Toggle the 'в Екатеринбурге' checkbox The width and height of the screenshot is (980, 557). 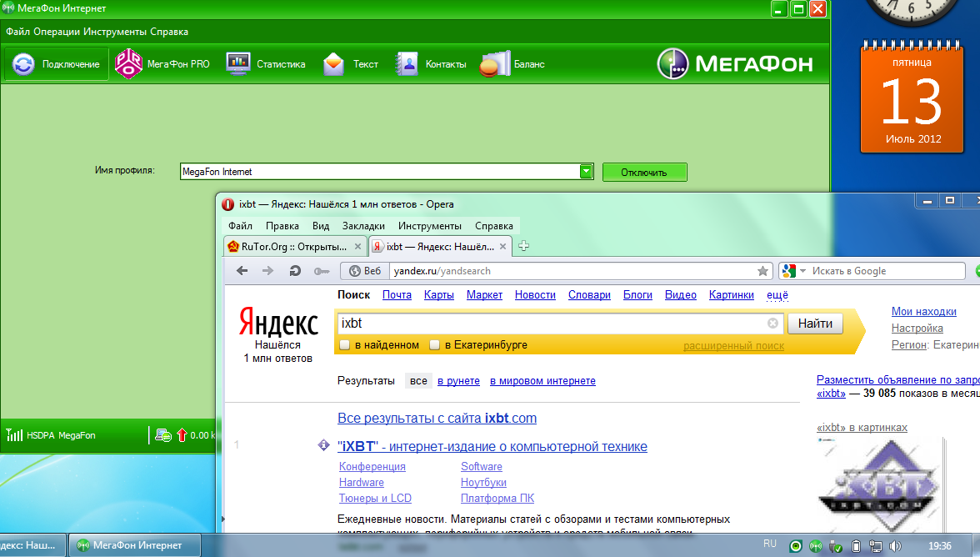tap(434, 345)
